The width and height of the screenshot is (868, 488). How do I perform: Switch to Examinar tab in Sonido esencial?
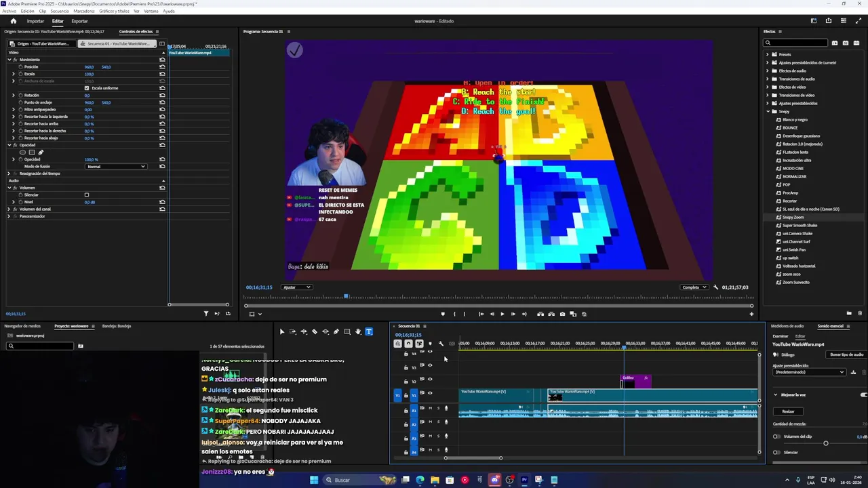[x=781, y=336]
